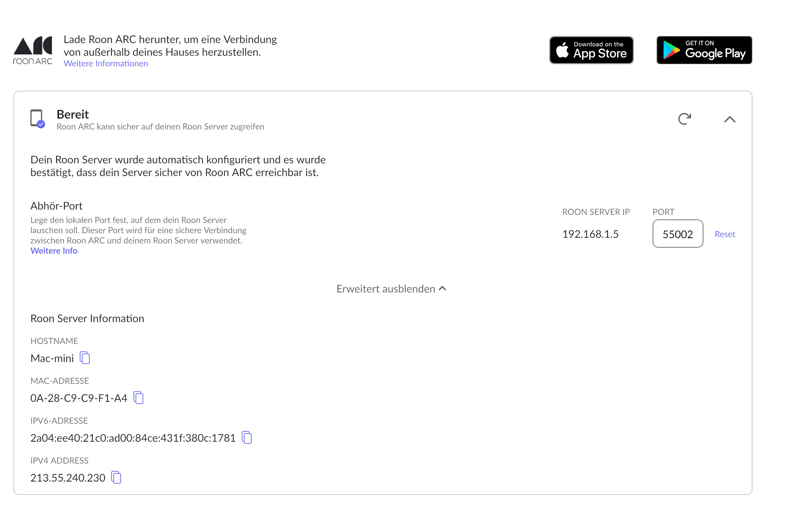Reset the listening port

pyautogui.click(x=725, y=234)
